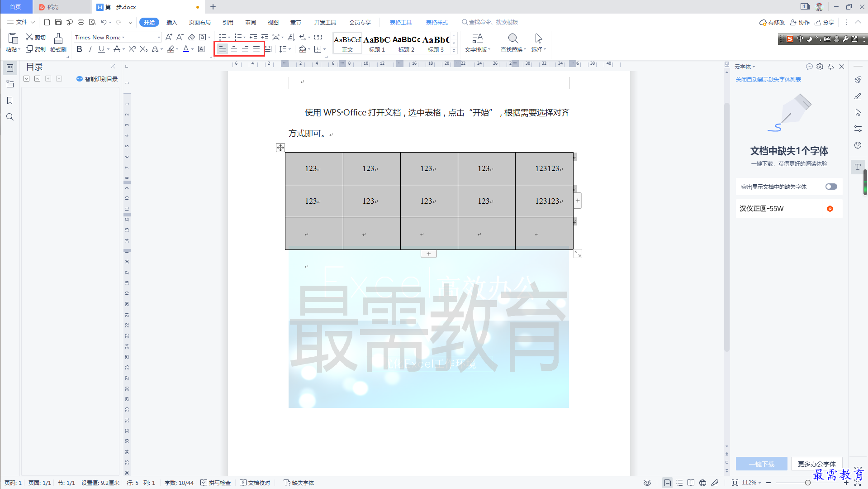Apply the 标题 1 heading style
The height and width of the screenshot is (489, 868).
tap(377, 43)
